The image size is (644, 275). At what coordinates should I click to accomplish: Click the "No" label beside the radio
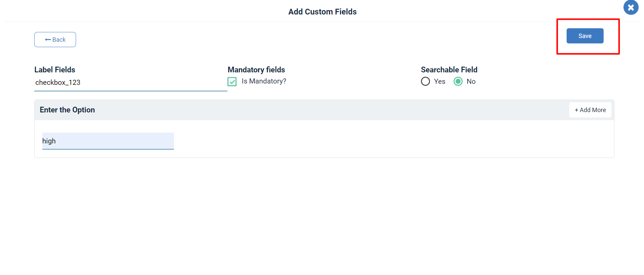tap(471, 81)
